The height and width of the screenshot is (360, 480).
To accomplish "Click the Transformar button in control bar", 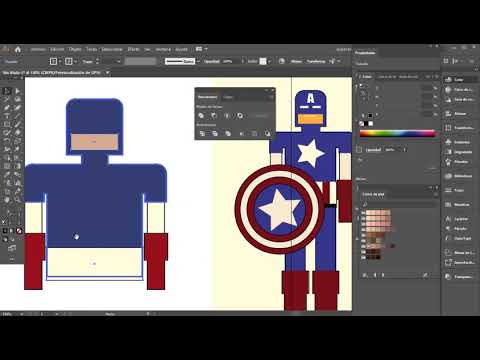I will point(316,61).
